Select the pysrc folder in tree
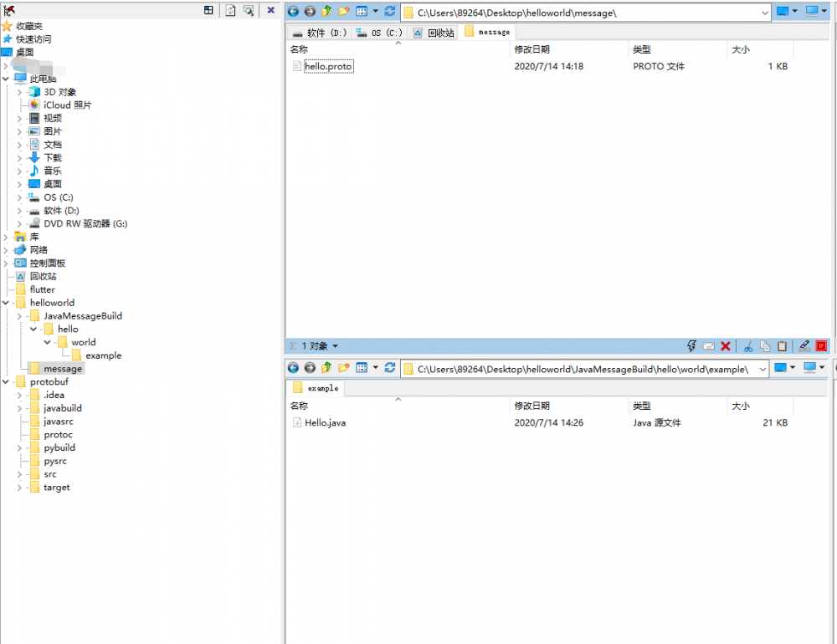The width and height of the screenshot is (837, 644). pyautogui.click(x=55, y=461)
